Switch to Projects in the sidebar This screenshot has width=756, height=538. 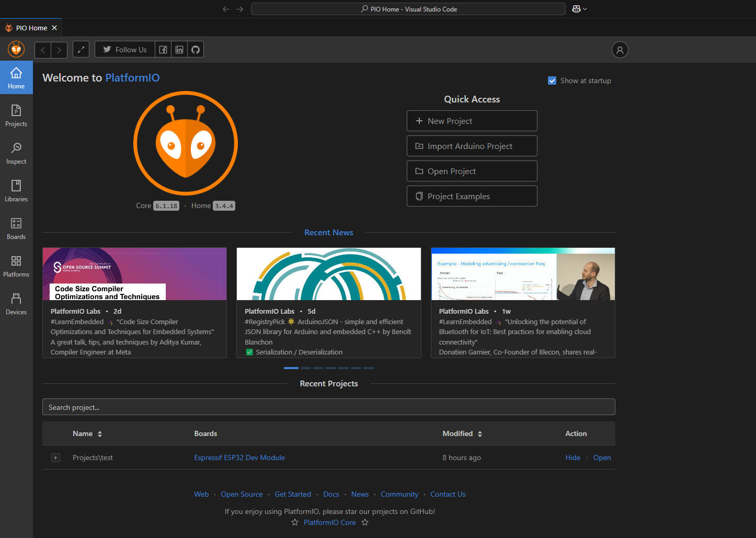16,116
